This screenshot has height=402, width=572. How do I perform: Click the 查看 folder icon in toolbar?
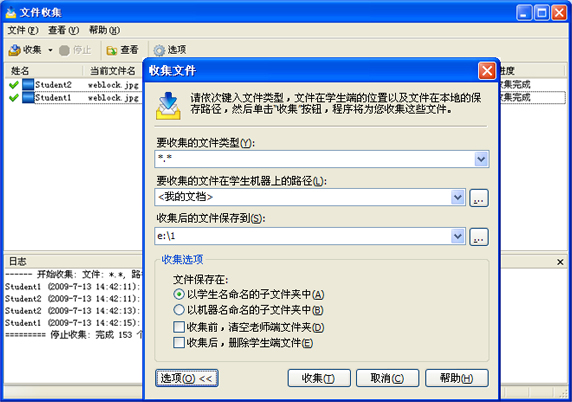point(112,50)
